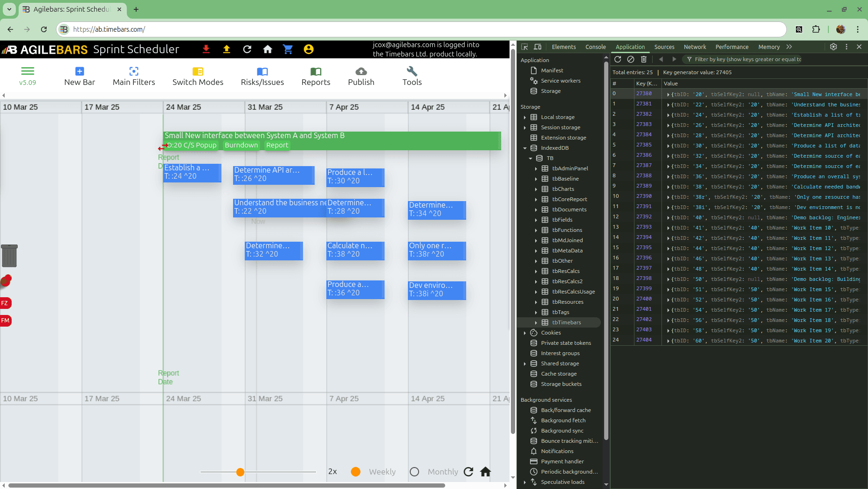Click the Burndown button on green bar
This screenshot has height=489, width=868.
[x=241, y=145]
